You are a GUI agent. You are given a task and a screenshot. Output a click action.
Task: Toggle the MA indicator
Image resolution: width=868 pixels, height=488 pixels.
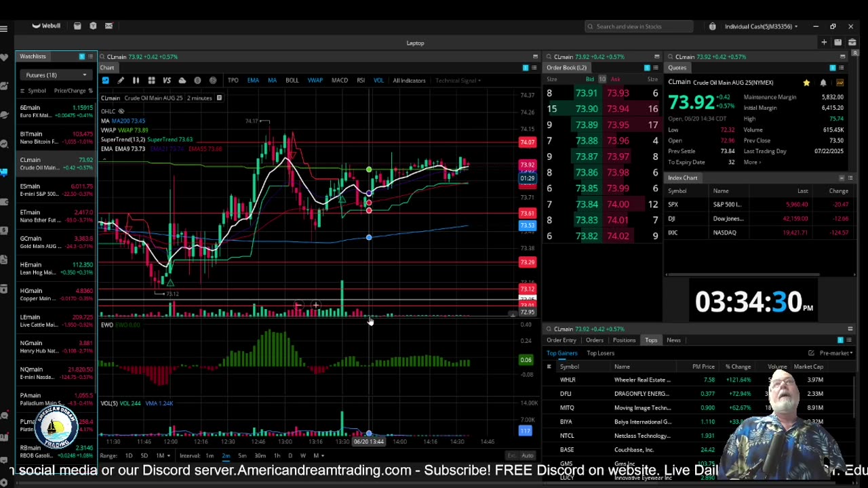[272, 81]
